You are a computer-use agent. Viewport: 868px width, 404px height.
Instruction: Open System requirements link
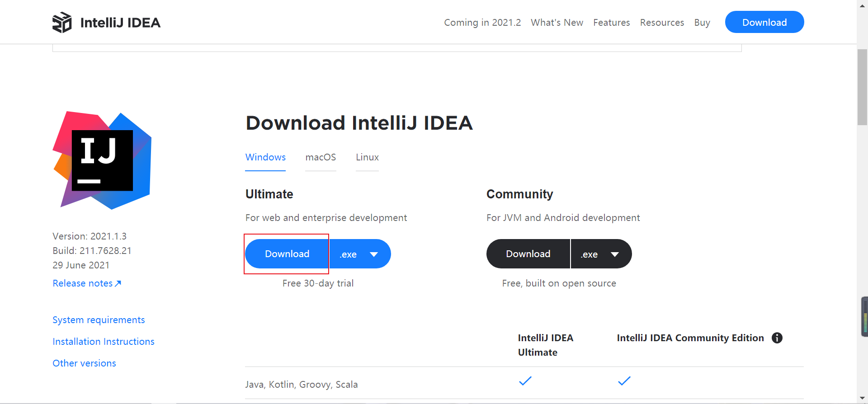point(99,320)
